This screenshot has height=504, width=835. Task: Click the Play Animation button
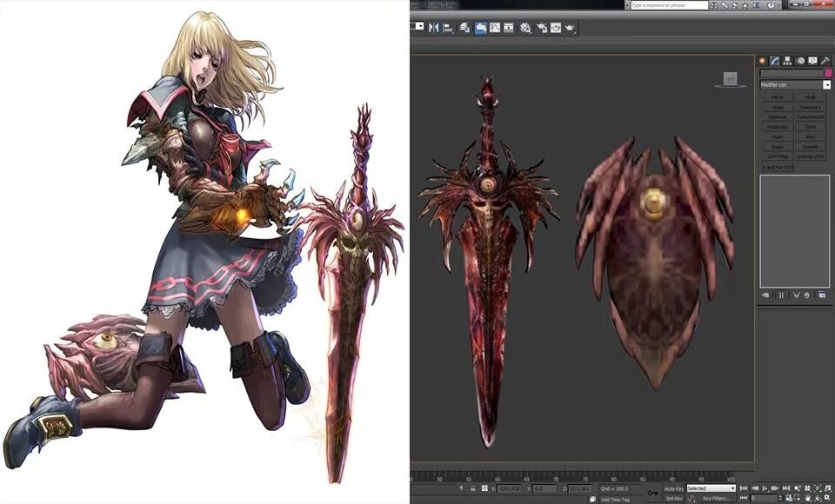coord(765,488)
